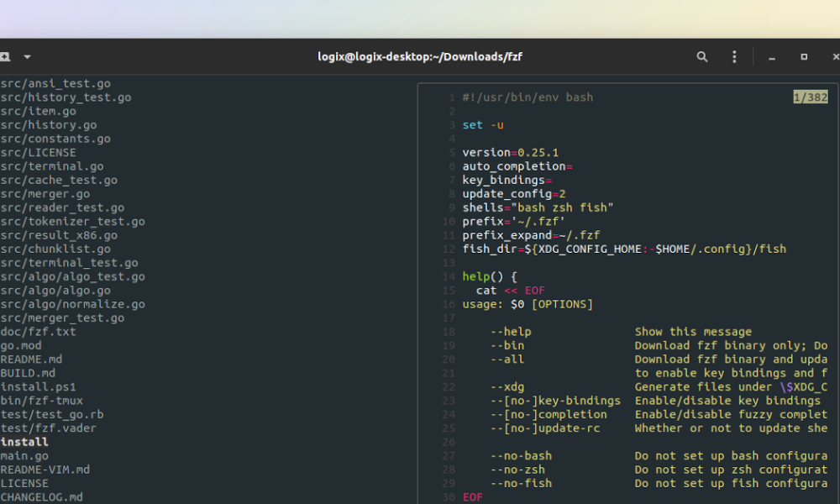
Task: Select src/merger_test.go entry
Action: coord(63,318)
